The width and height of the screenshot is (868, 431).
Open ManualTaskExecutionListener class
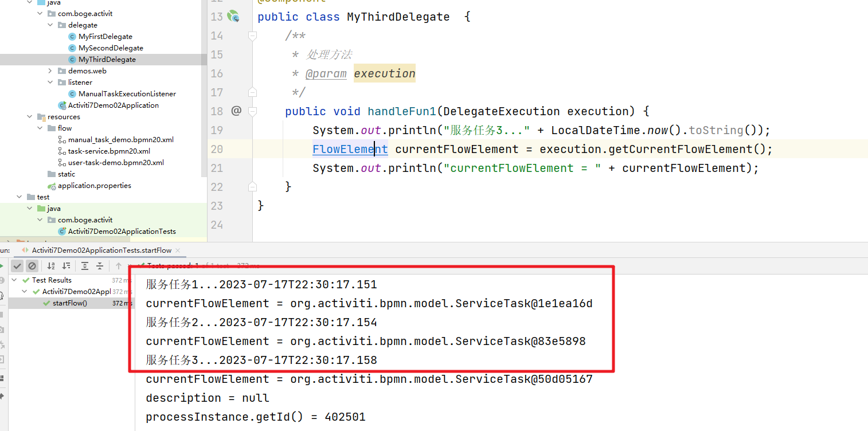pos(127,94)
